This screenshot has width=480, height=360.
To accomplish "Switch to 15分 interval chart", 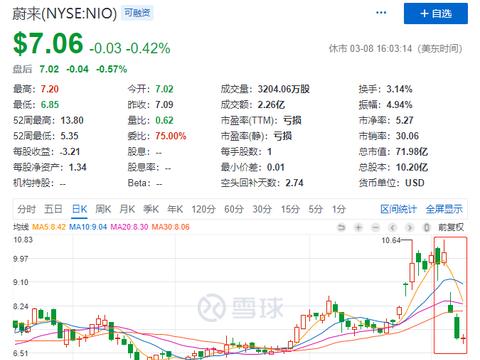I will [290, 209].
